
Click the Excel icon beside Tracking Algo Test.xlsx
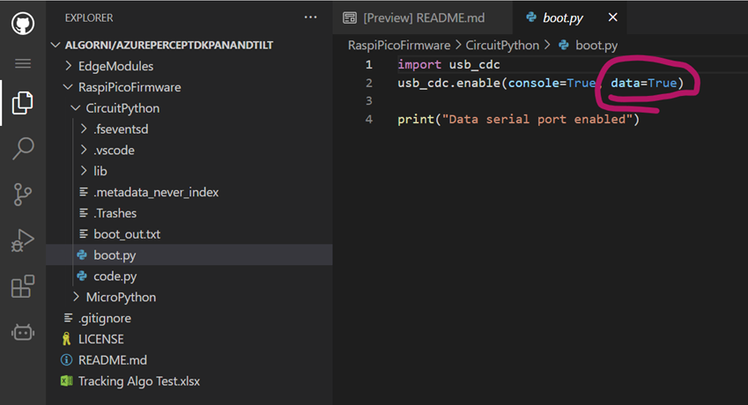tap(66, 381)
